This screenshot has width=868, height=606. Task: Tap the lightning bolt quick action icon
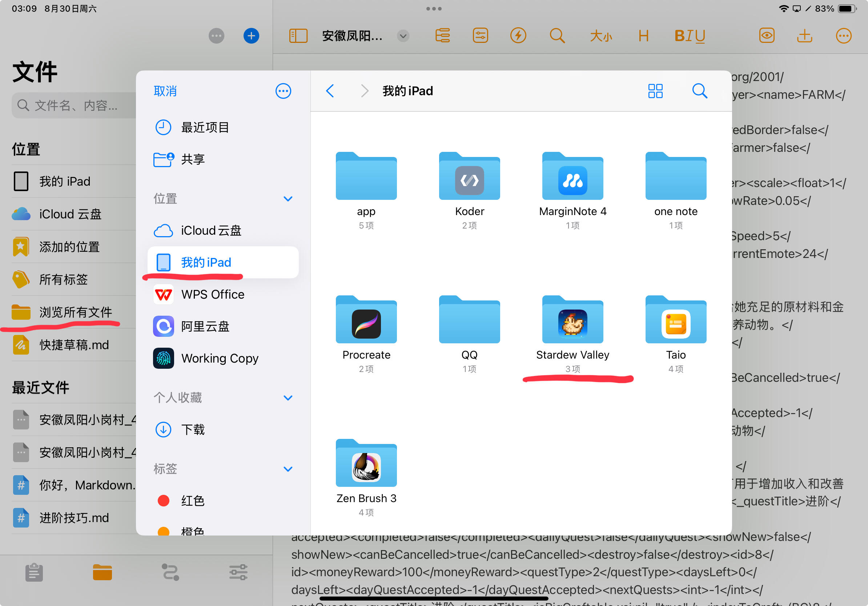click(x=518, y=36)
